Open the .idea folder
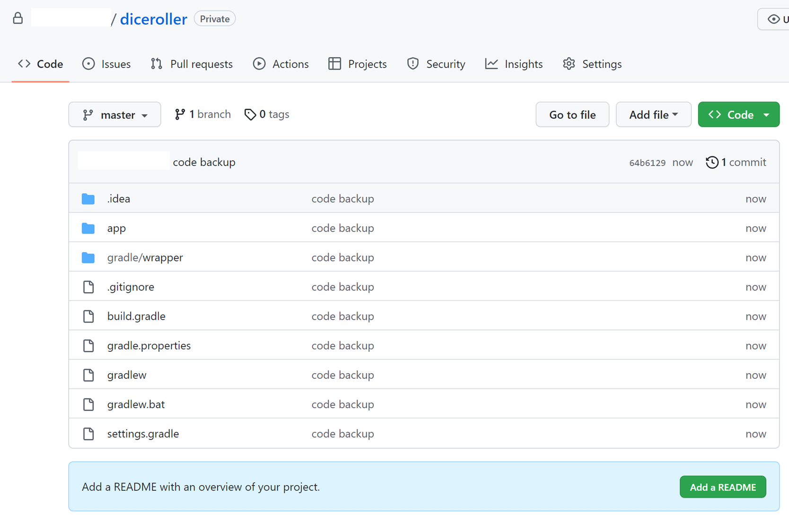 pos(119,199)
